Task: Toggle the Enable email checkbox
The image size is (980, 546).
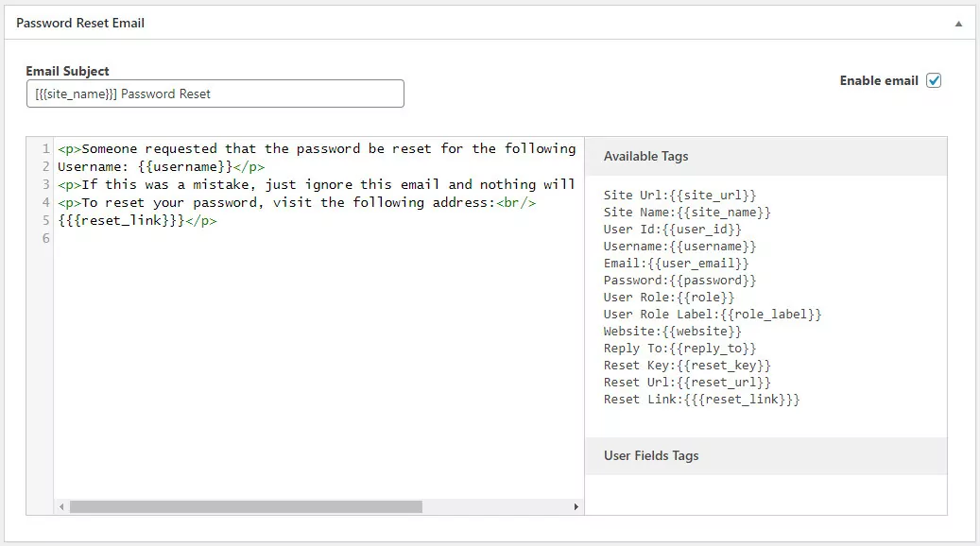Action: (934, 80)
